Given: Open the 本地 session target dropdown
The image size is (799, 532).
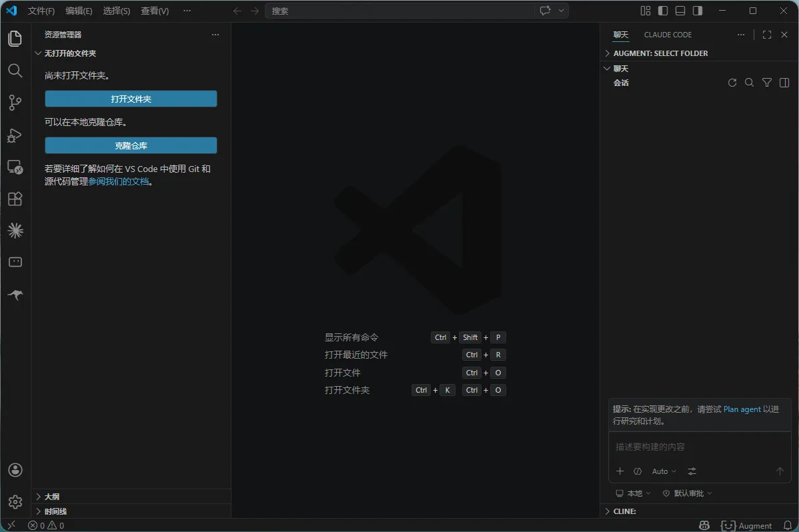Looking at the screenshot, I should pos(633,493).
